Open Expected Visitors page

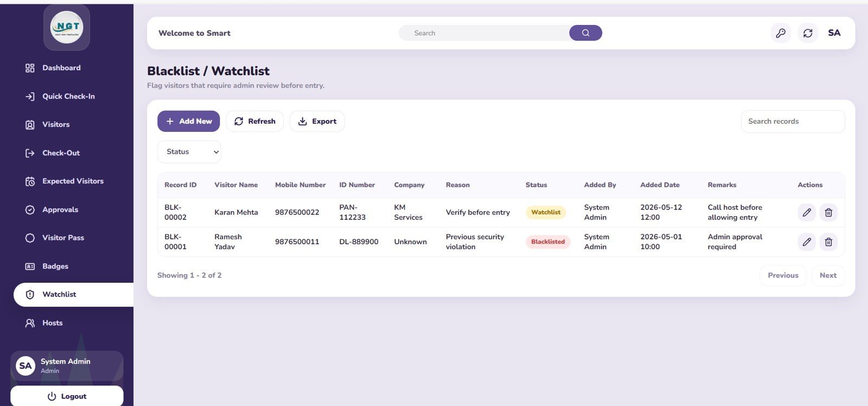73,181
